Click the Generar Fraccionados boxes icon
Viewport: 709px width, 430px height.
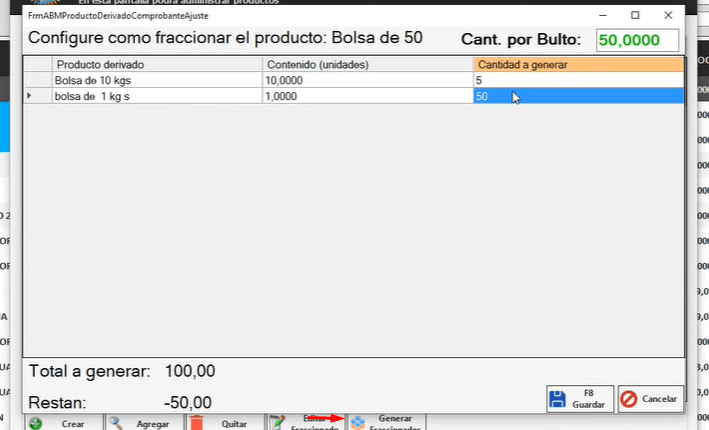(x=357, y=423)
